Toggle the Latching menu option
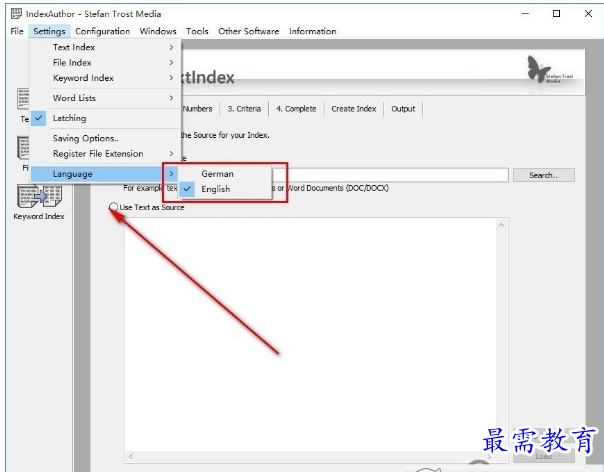The image size is (604, 472). point(105,118)
